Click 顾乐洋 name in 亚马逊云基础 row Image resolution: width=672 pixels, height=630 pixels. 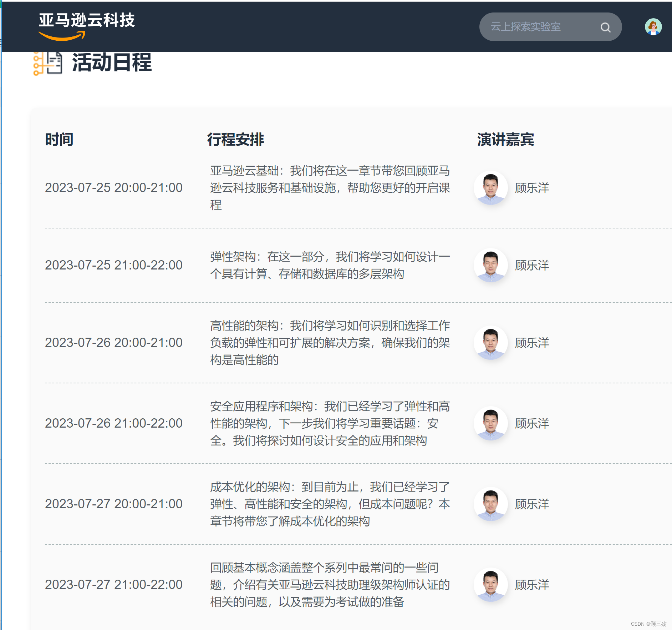click(x=532, y=188)
